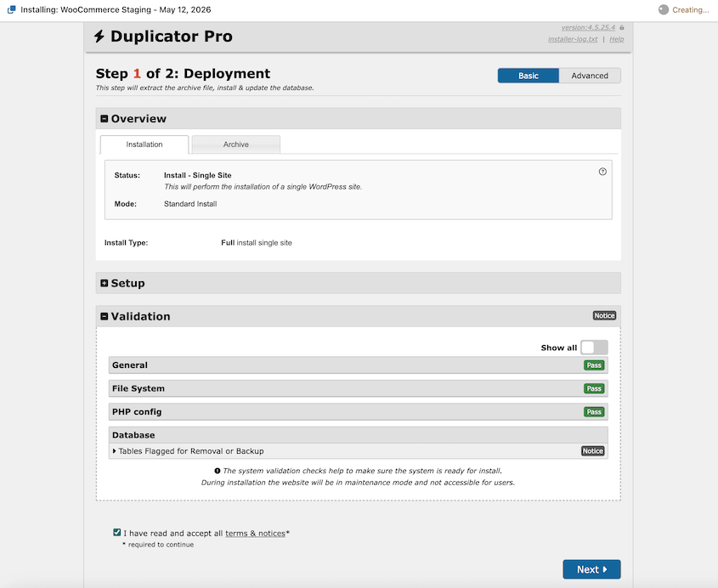Click the 'Install - Single Site' status text
The height and width of the screenshot is (588, 718).
[198, 175]
